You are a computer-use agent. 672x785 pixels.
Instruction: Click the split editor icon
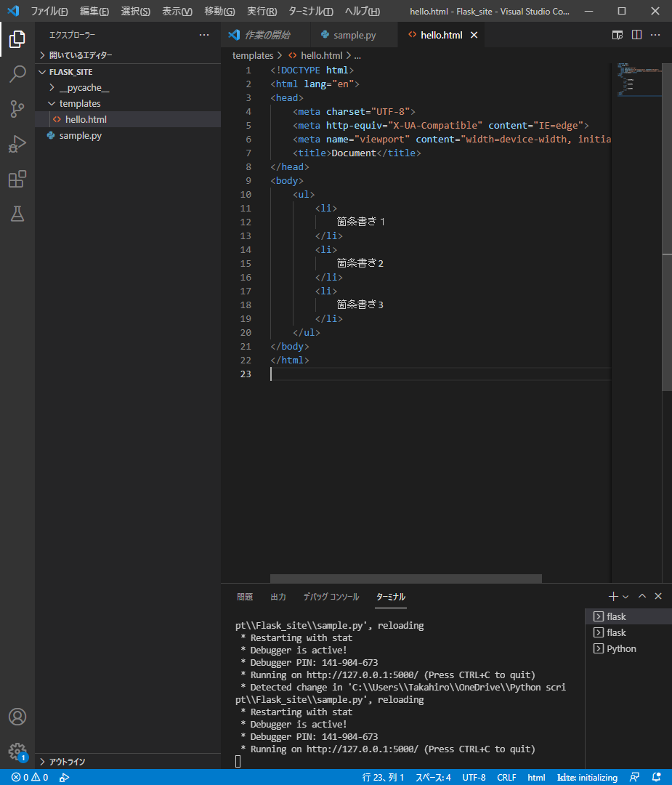[x=636, y=35]
